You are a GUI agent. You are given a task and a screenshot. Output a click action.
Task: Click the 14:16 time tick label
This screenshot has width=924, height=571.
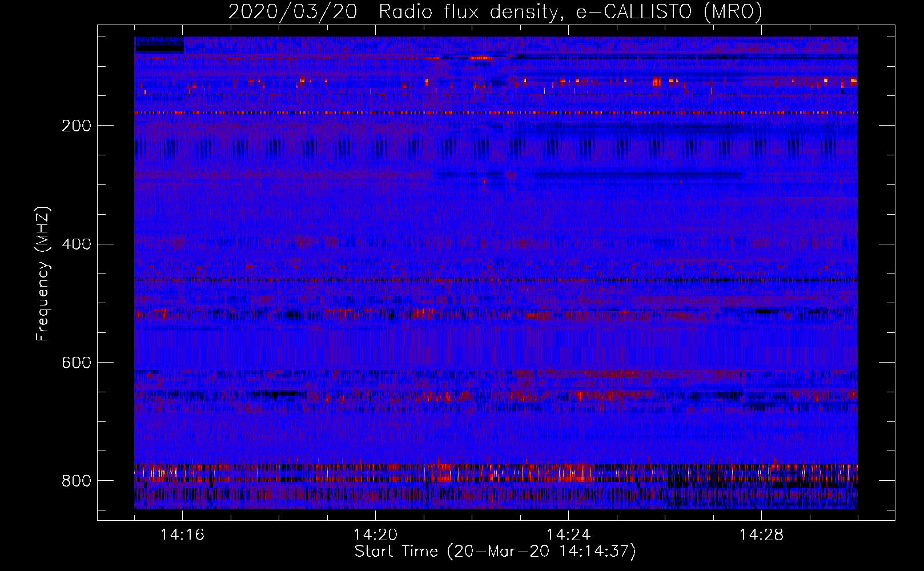182,535
